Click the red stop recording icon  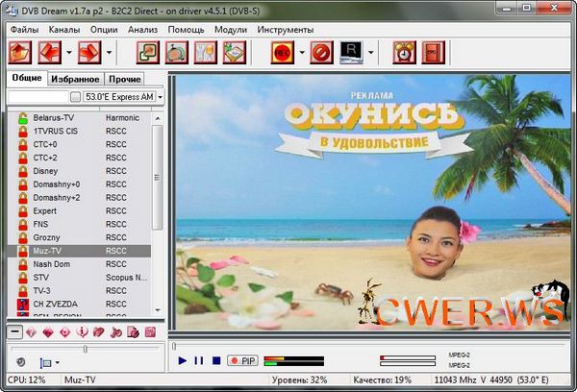click(322, 51)
